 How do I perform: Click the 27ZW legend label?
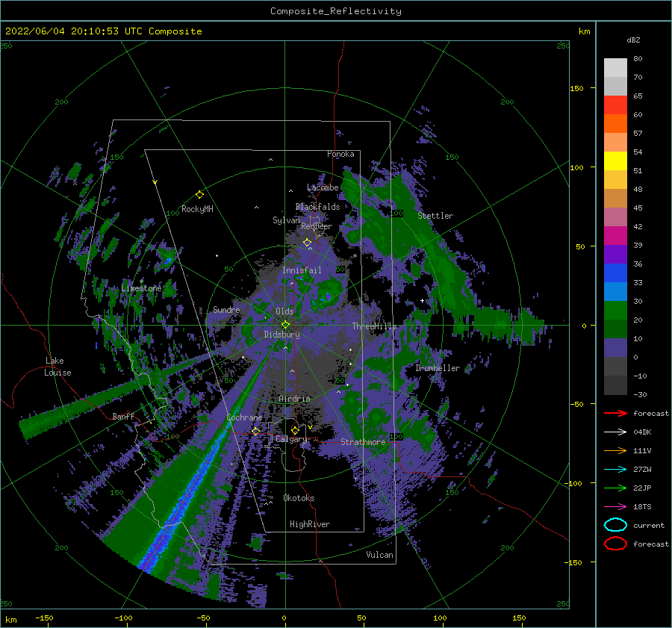pos(642,470)
